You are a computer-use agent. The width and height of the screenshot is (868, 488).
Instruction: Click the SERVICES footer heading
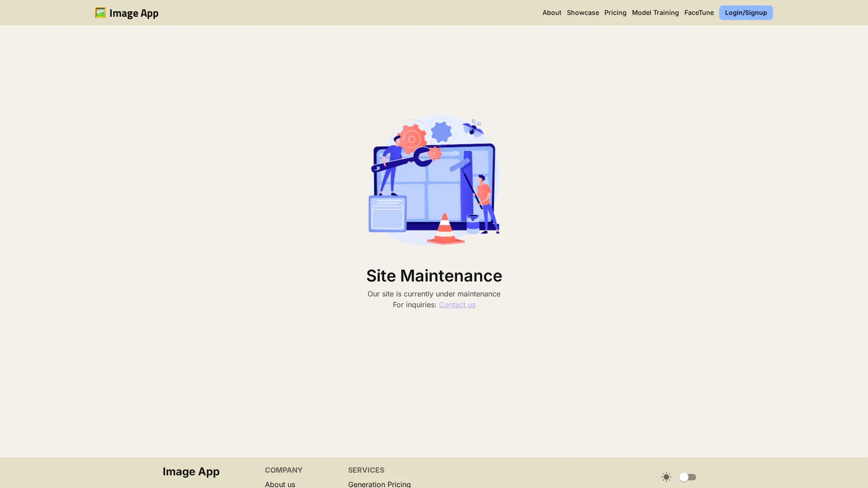(x=366, y=470)
